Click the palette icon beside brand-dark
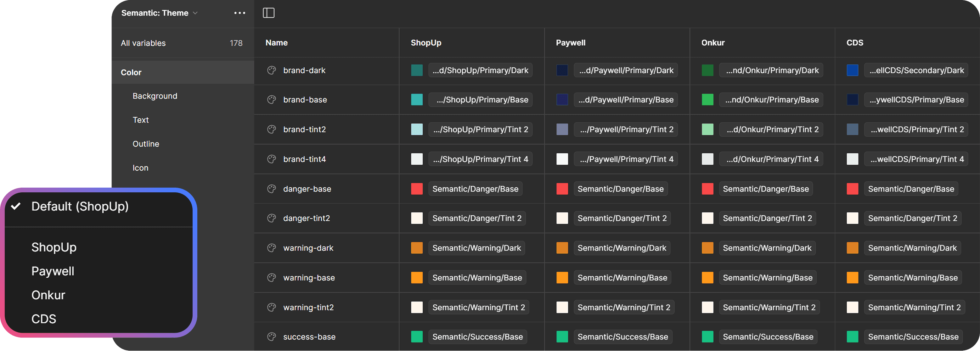 (x=271, y=71)
